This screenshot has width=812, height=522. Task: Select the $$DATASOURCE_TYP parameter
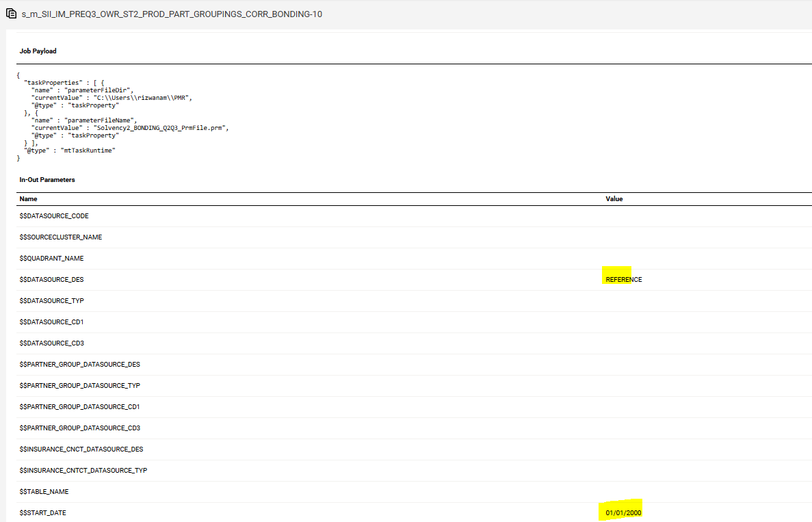[x=51, y=301]
